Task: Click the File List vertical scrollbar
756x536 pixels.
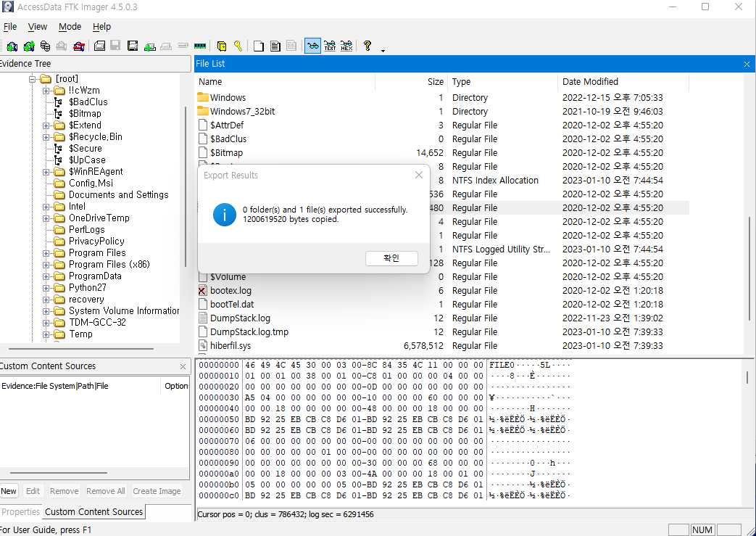Action: click(749, 268)
